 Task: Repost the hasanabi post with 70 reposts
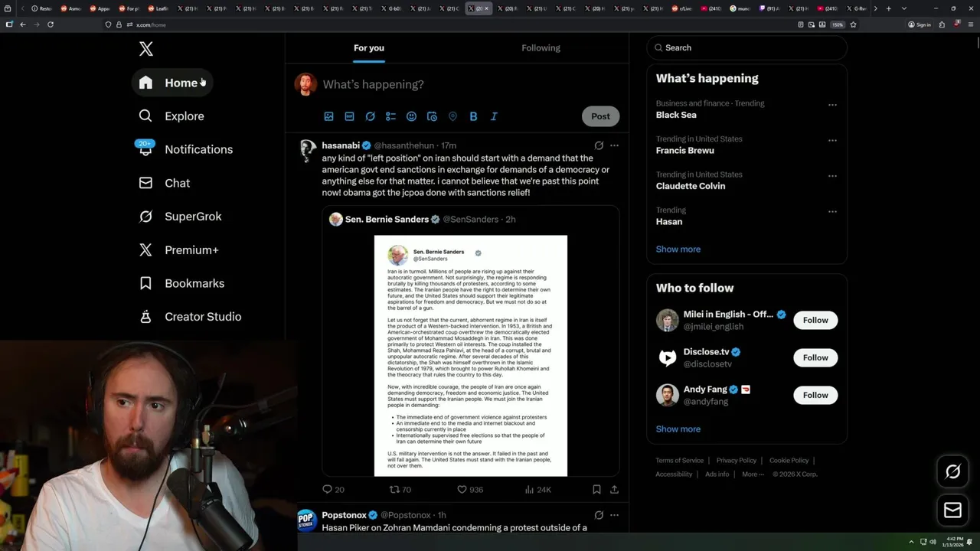click(400, 489)
